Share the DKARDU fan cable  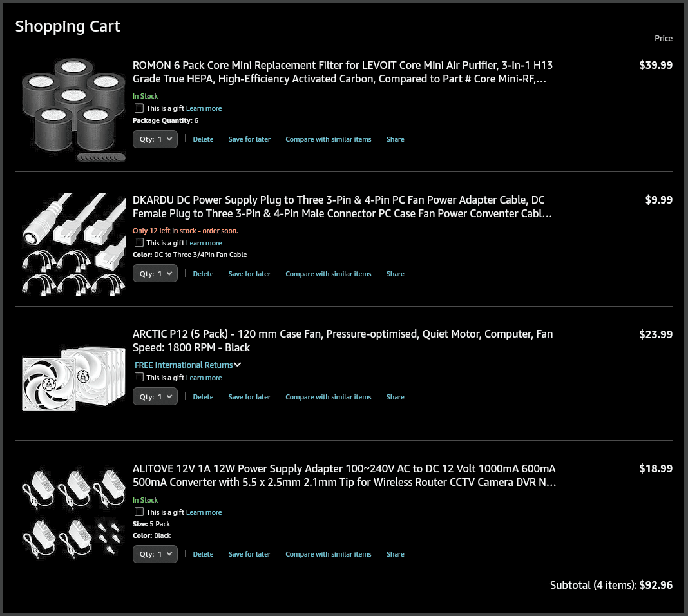click(396, 274)
